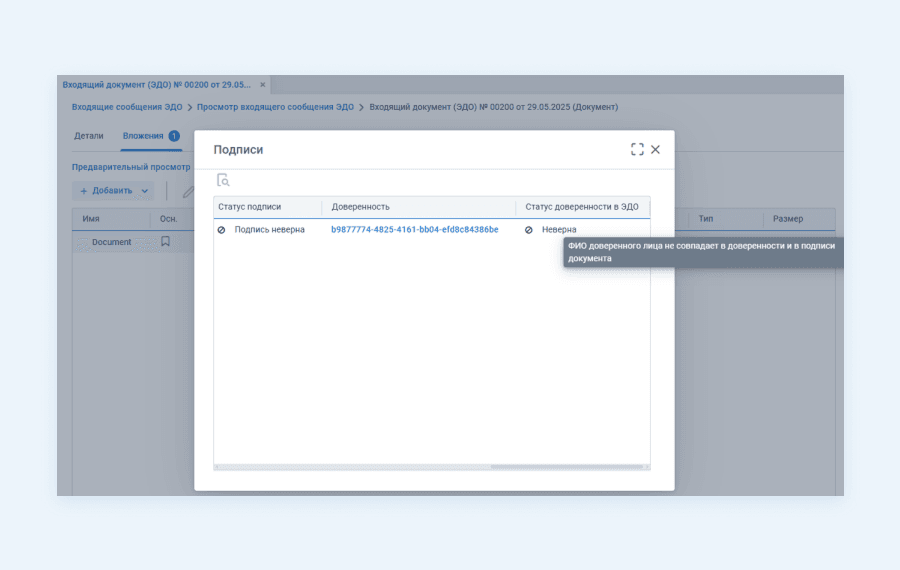
Task: Switch to the Детали tab
Action: pyautogui.click(x=88, y=136)
